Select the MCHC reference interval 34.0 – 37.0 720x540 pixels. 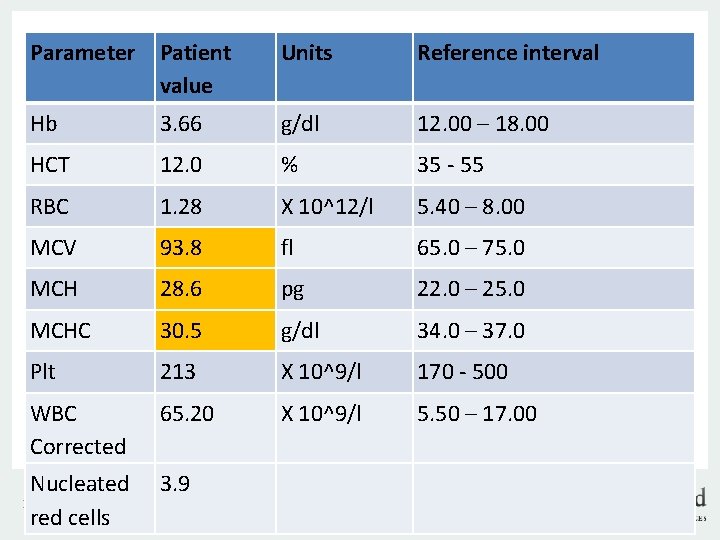tap(471, 331)
